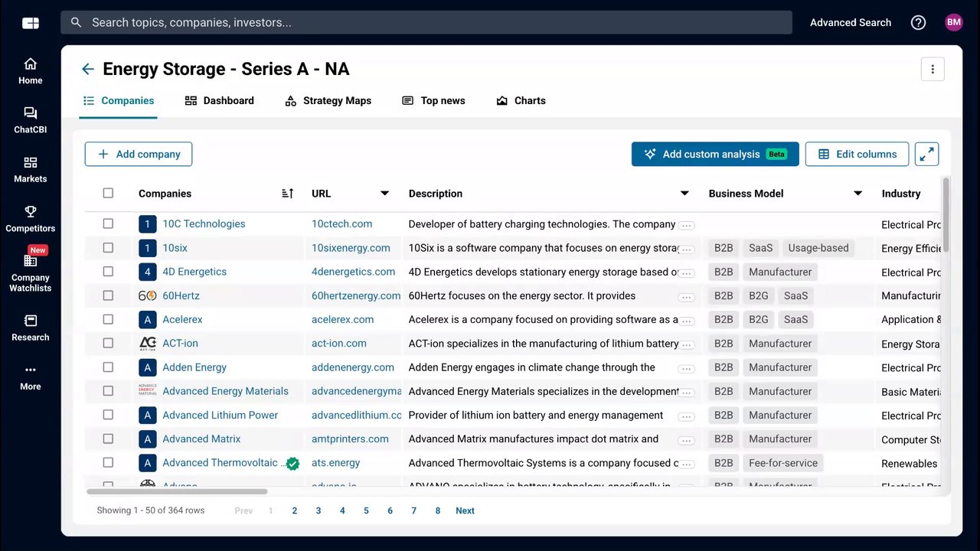Click the verified badge on Advanced Thermovoltaic
The width and height of the screenshot is (980, 551).
292,463
